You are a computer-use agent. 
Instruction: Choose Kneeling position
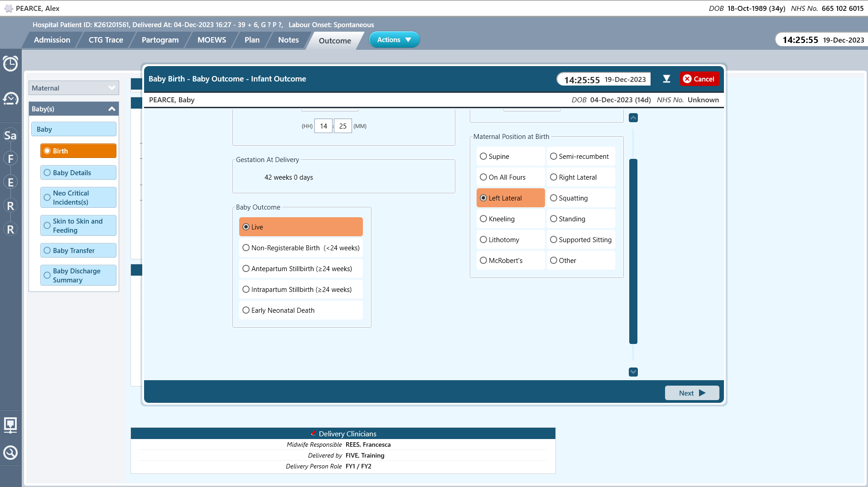click(x=511, y=219)
